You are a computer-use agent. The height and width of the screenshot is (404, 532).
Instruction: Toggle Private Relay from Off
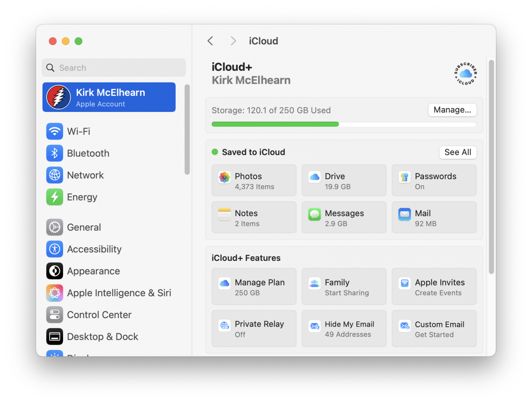click(x=254, y=328)
